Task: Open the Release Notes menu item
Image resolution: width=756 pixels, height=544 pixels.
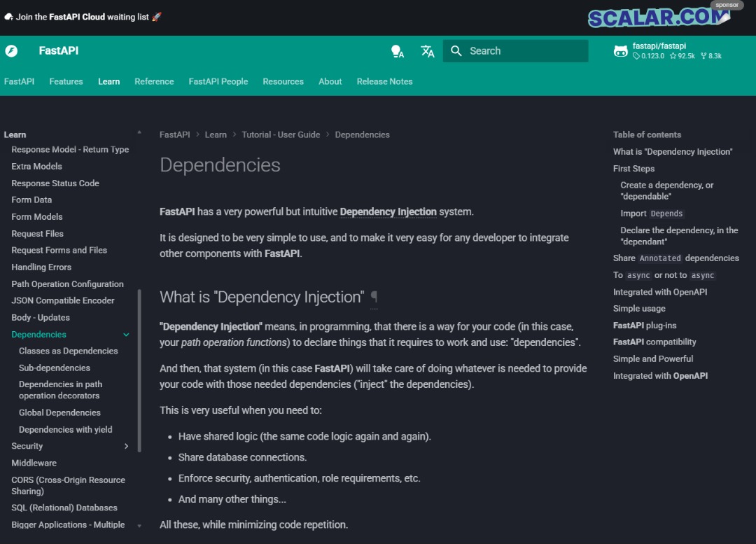Action: [x=384, y=81]
